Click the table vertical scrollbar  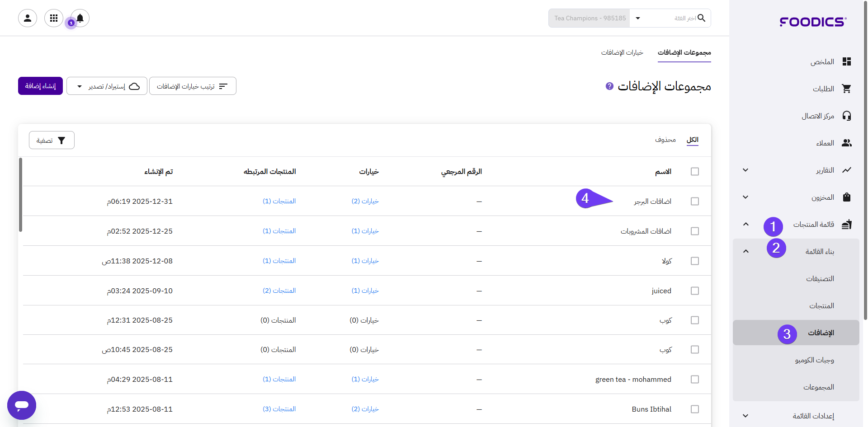point(20,194)
